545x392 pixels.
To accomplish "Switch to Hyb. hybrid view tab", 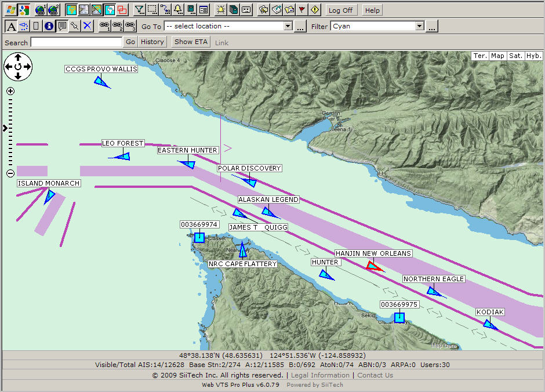I will [533, 56].
